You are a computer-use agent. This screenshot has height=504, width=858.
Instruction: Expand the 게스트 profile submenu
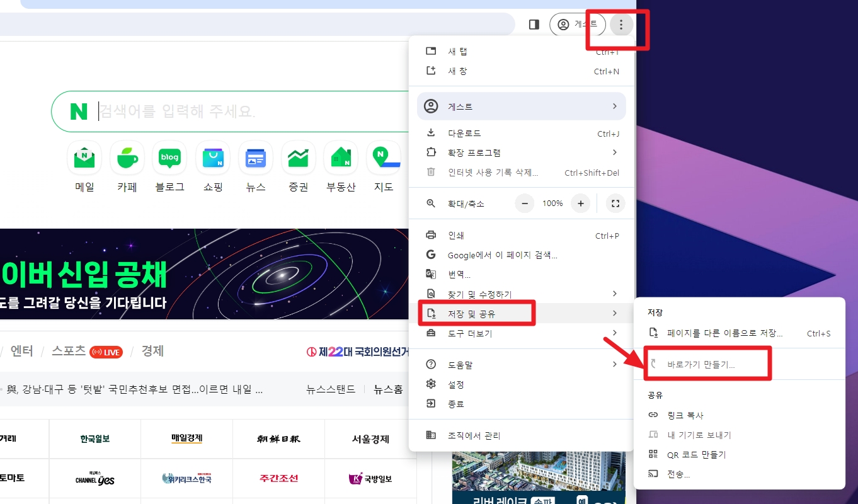pyautogui.click(x=521, y=106)
